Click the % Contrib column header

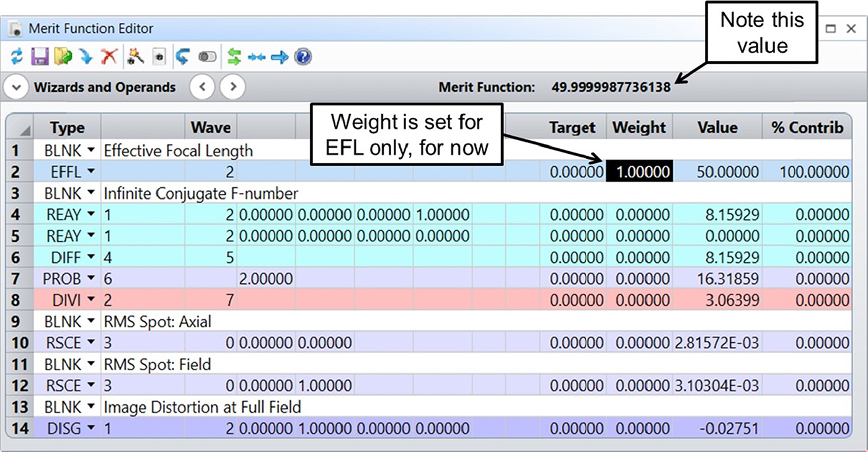tap(807, 128)
